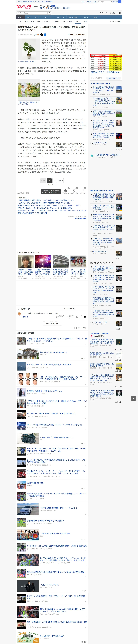Image resolution: width=138 pixels, height=644 pixels.
Task: Open the ドームで「HKT48」スタッフ刺される article
Action: click(x=56, y=450)
